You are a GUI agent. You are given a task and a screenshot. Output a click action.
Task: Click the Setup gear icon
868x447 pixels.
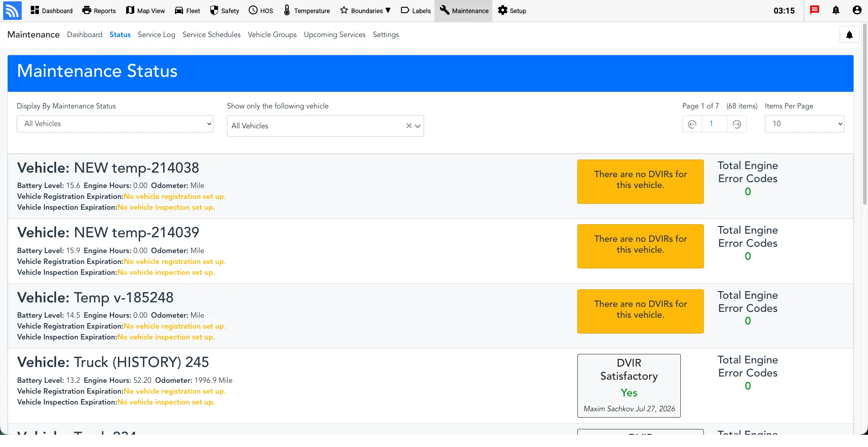click(x=503, y=10)
